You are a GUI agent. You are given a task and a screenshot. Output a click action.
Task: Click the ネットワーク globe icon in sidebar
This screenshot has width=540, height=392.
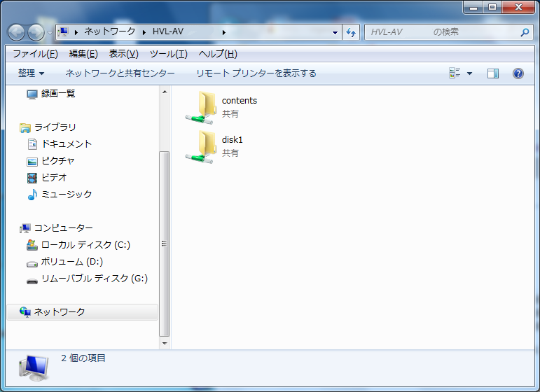pos(25,311)
